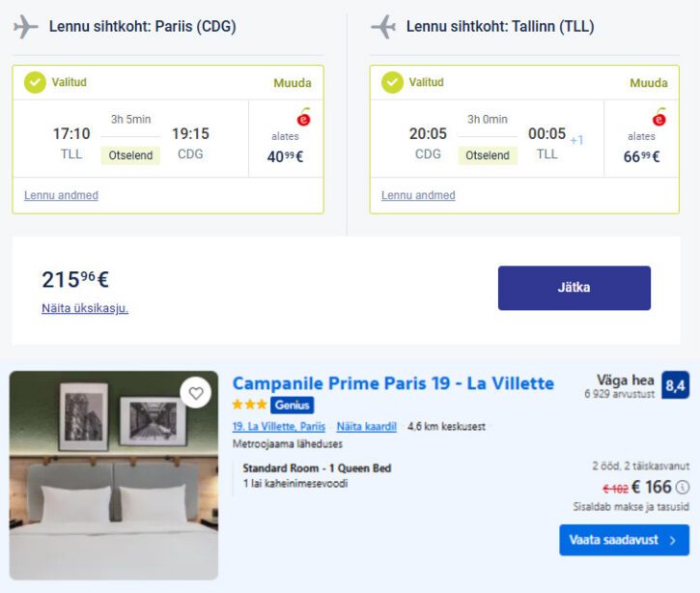Click the airline logo on outbound flight
The image size is (700, 593).
click(x=303, y=118)
